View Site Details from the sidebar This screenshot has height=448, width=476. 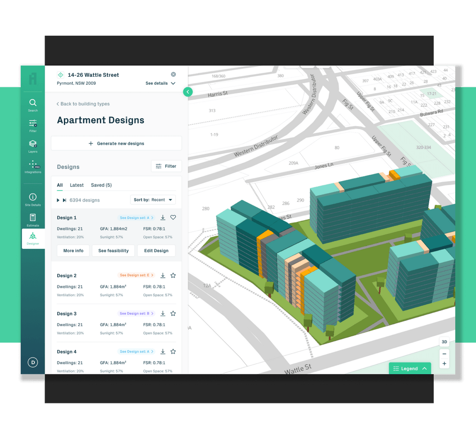(33, 197)
